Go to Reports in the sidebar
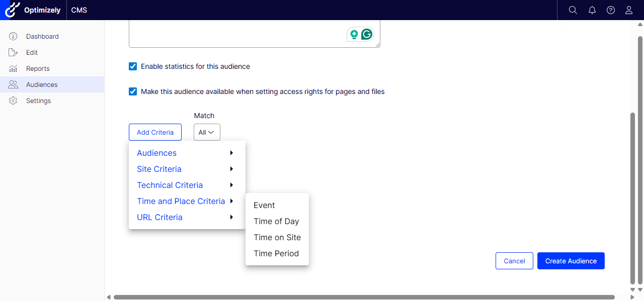Viewport: 644px width, 301px height. 38,68
